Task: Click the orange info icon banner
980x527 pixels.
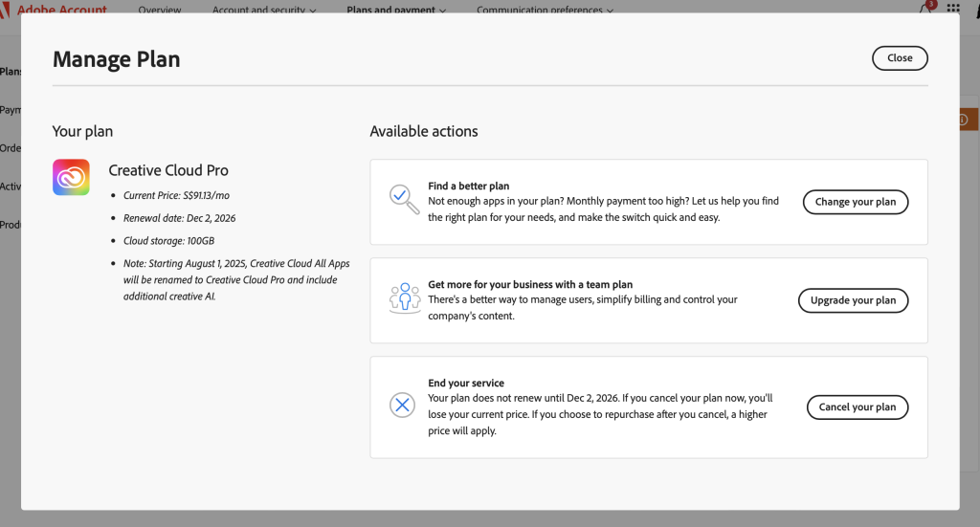Action: (x=963, y=120)
